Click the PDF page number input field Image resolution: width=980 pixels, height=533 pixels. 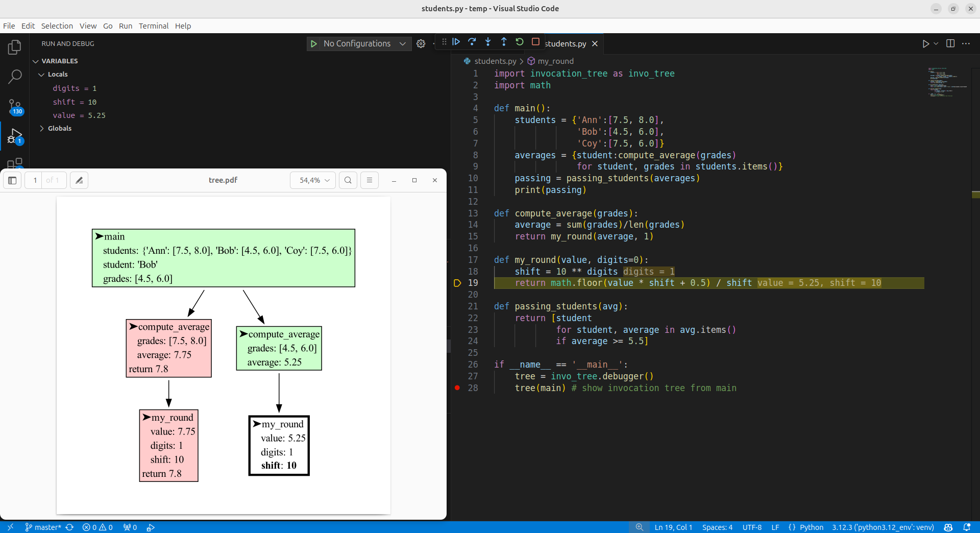pyautogui.click(x=34, y=180)
